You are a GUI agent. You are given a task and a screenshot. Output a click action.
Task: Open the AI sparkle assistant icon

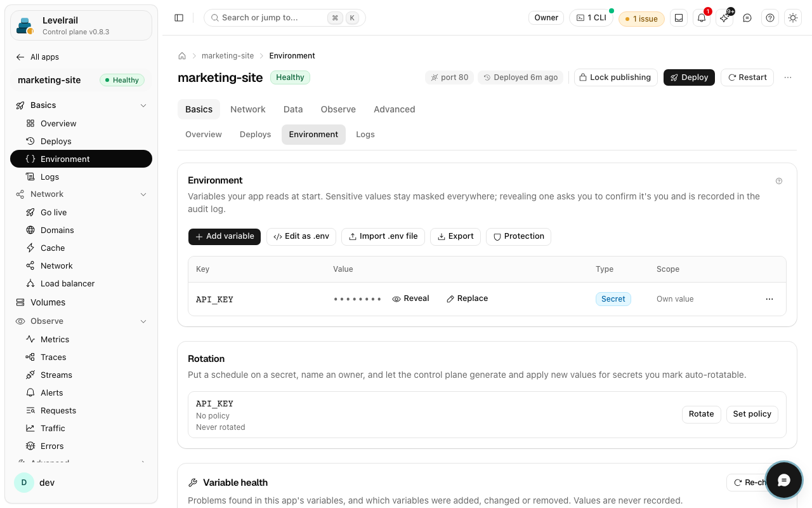point(724,18)
